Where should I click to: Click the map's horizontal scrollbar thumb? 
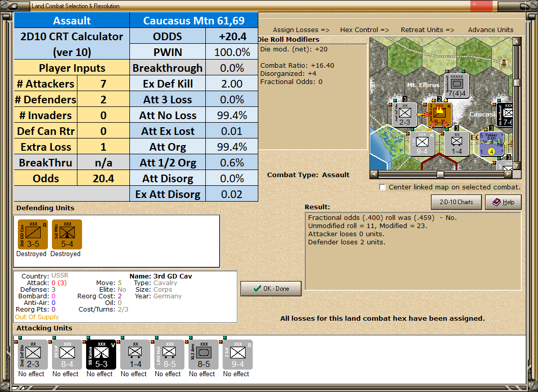(x=440, y=175)
